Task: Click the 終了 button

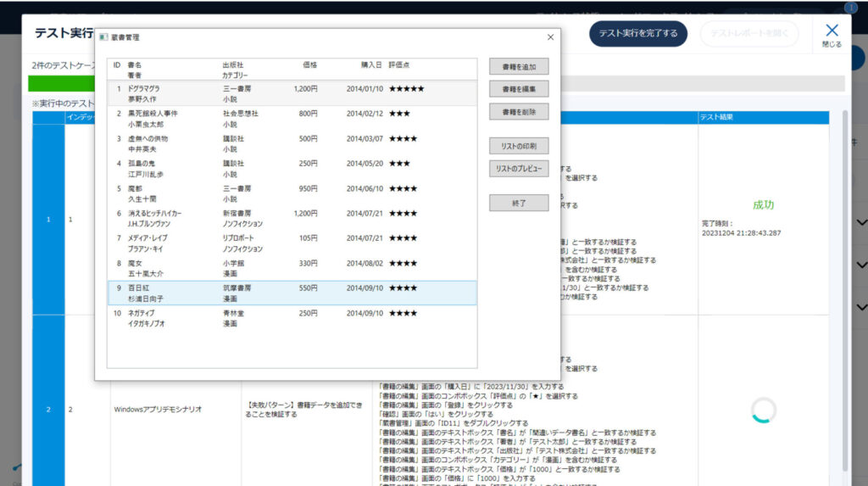Action: pos(519,204)
